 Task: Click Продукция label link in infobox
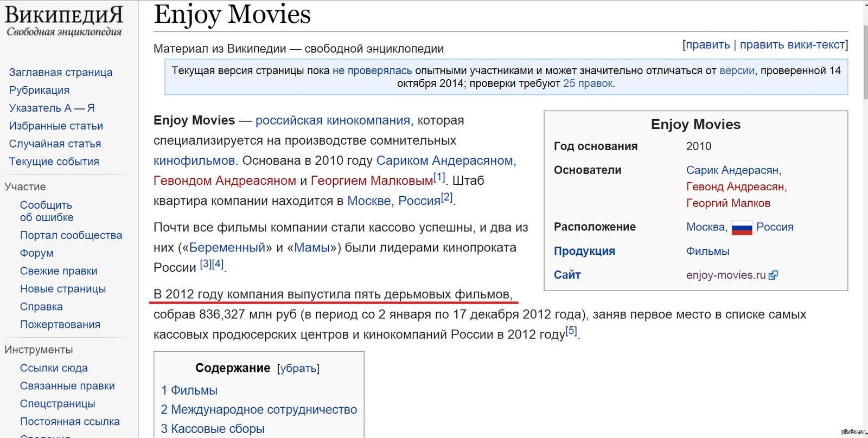click(x=584, y=251)
